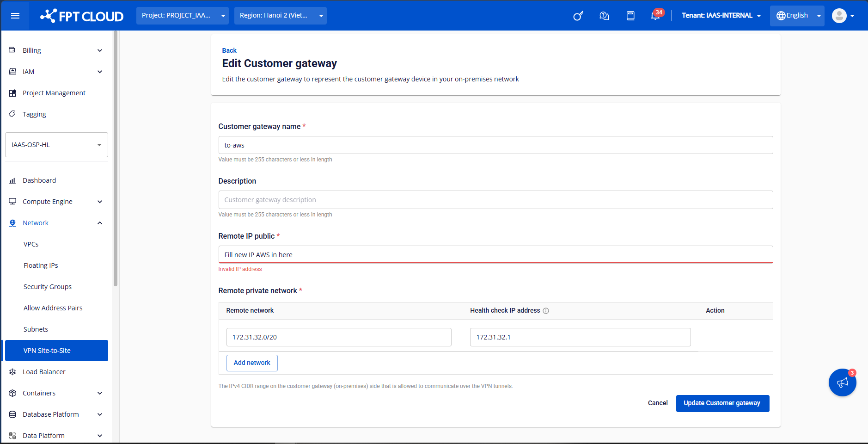Open Security Groups in sidebar
The height and width of the screenshot is (444, 868).
pyautogui.click(x=48, y=287)
